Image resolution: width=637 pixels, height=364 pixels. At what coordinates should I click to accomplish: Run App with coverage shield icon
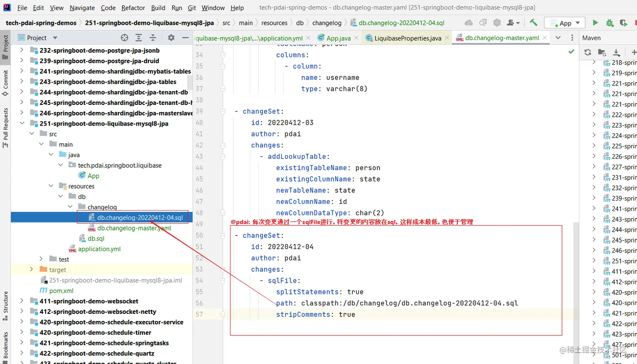pyautogui.click(x=624, y=23)
